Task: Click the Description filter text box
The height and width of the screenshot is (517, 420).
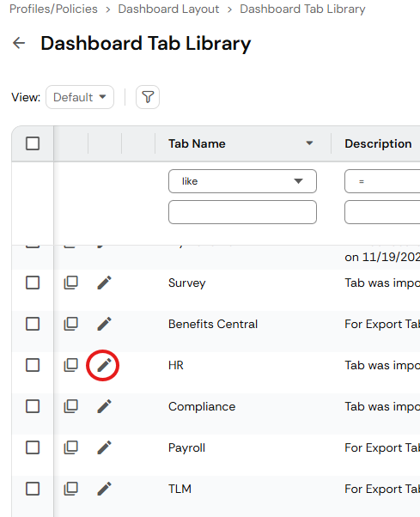Action: click(382, 212)
